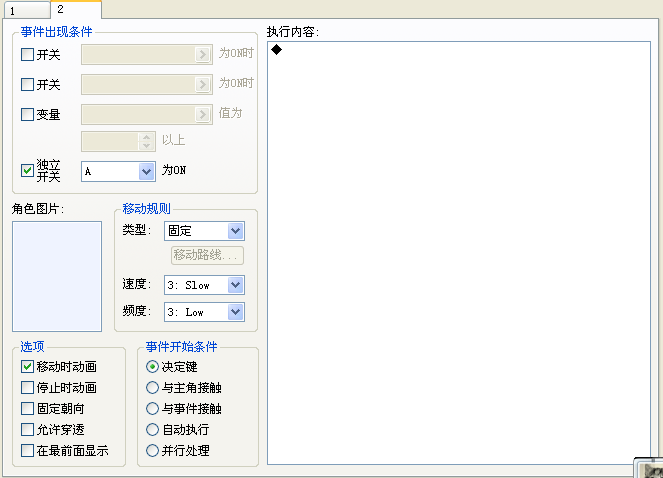This screenshot has height=478, width=663.
Task: Open the 频度 3: Low dropdown
Action: [204, 312]
